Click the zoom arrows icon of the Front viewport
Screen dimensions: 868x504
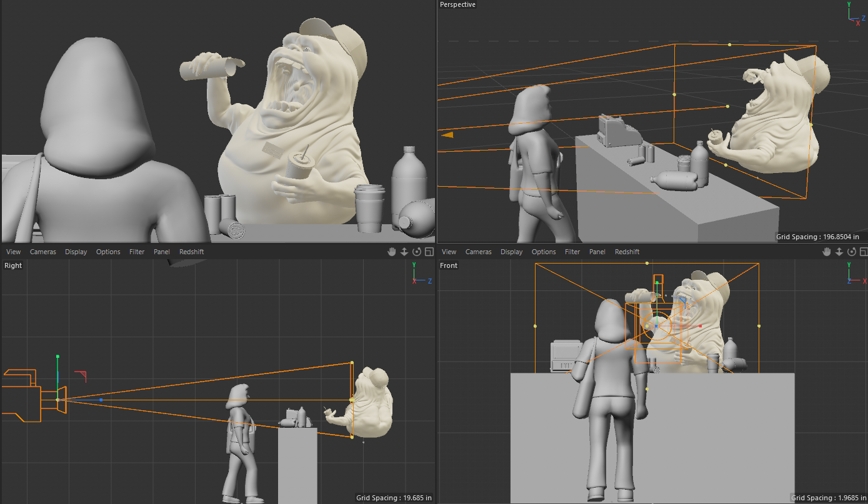(x=839, y=252)
